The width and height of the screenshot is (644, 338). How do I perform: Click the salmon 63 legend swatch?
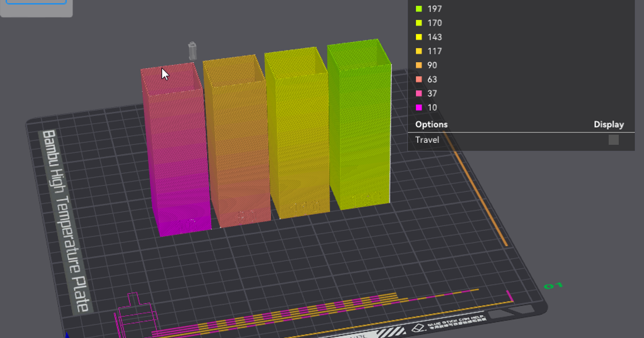tap(419, 79)
